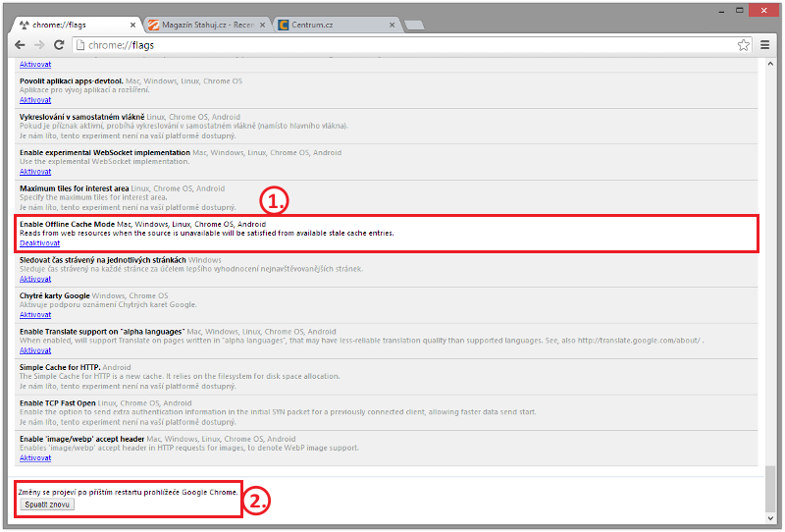Maximize the Chrome window
Viewport: 785px width, 532px height.
tap(740, 11)
